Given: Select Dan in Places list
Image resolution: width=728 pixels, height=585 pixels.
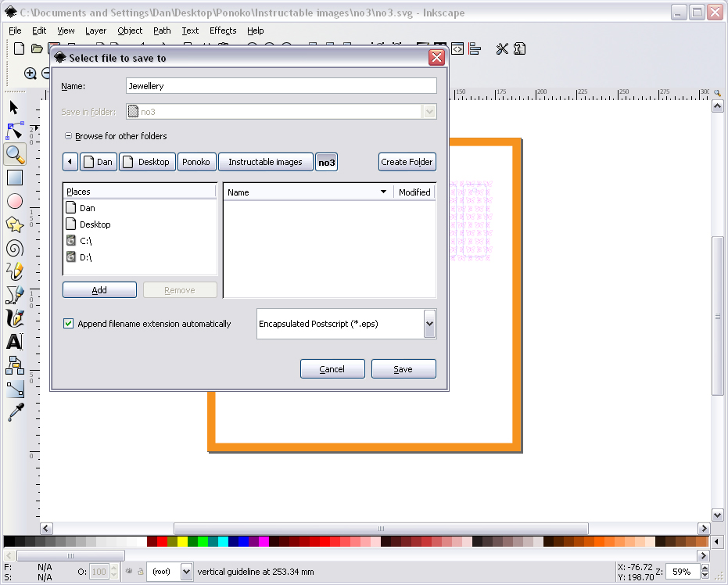Looking at the screenshot, I should click(x=140, y=208).
